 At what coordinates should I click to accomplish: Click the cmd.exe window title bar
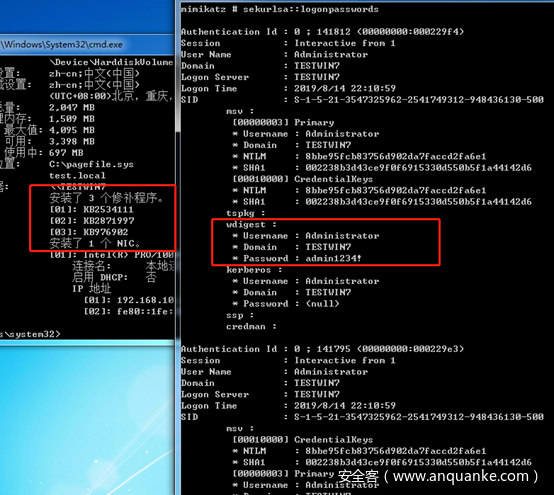click(x=87, y=45)
